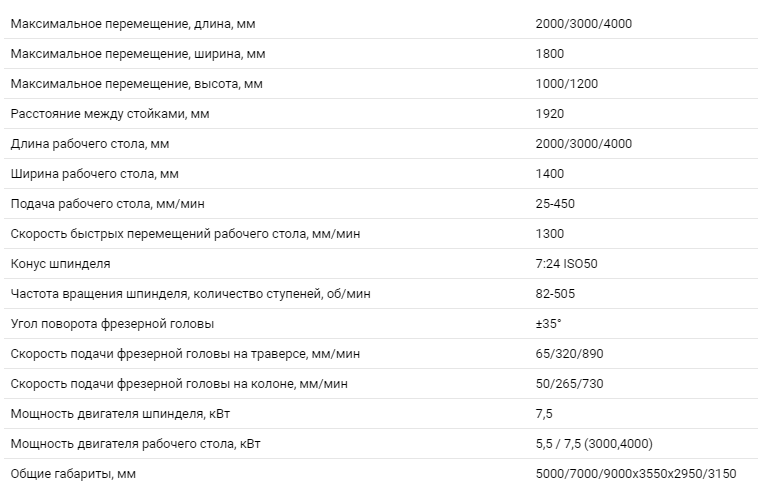Click 'Длина рабочего стола, мм' label
This screenshot has height=489, width=758.
click(90, 144)
